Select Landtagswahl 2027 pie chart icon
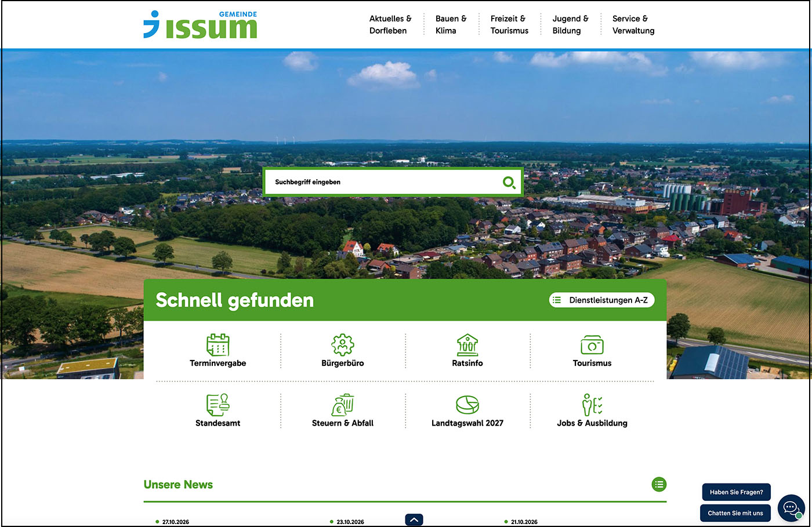 [467, 405]
